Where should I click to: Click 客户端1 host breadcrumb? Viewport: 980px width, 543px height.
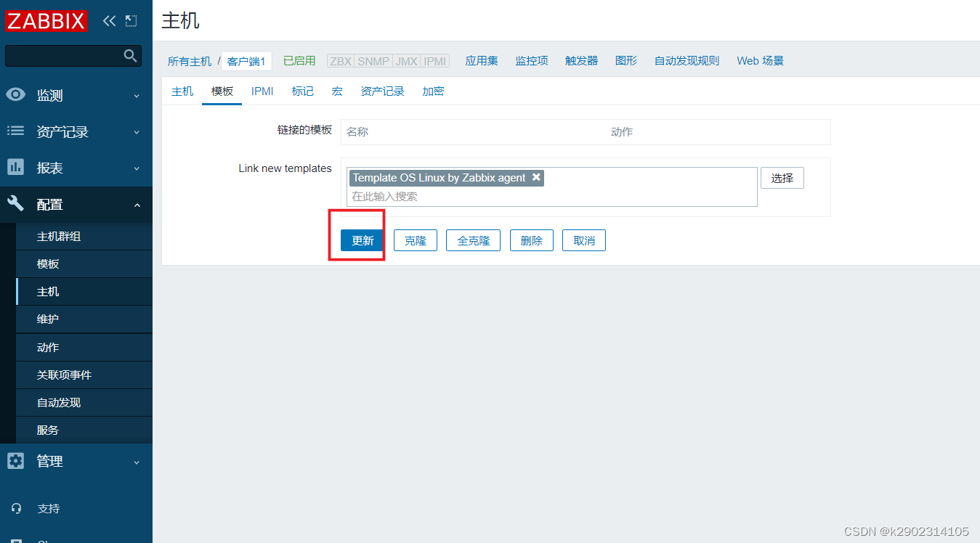click(x=246, y=62)
